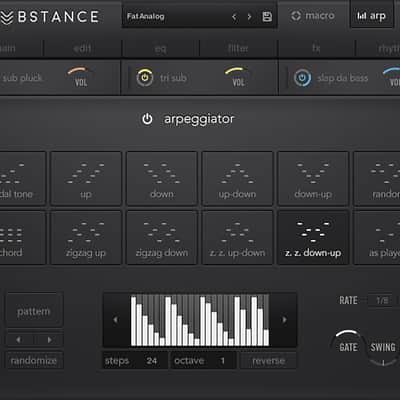Click the Substance logo

(49, 17)
